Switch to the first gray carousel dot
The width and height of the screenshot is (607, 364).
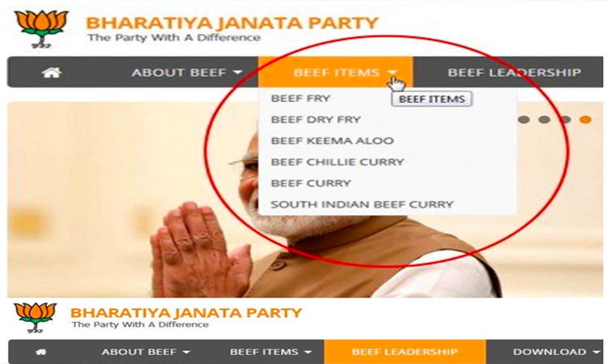(524, 120)
